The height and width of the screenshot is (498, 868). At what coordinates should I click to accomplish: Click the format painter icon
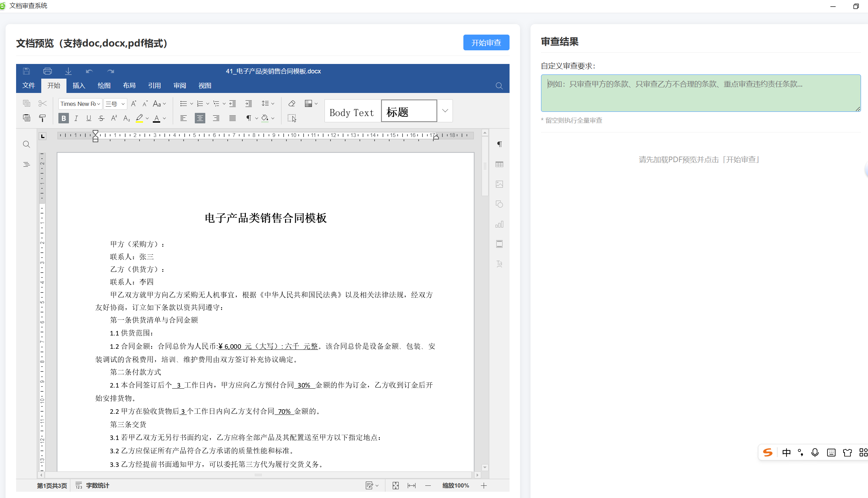[x=42, y=118]
